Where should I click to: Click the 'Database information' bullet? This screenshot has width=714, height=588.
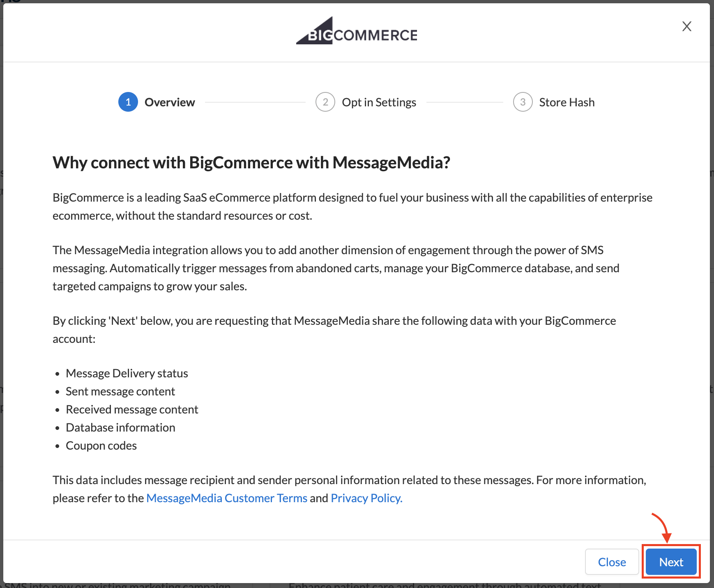point(120,427)
